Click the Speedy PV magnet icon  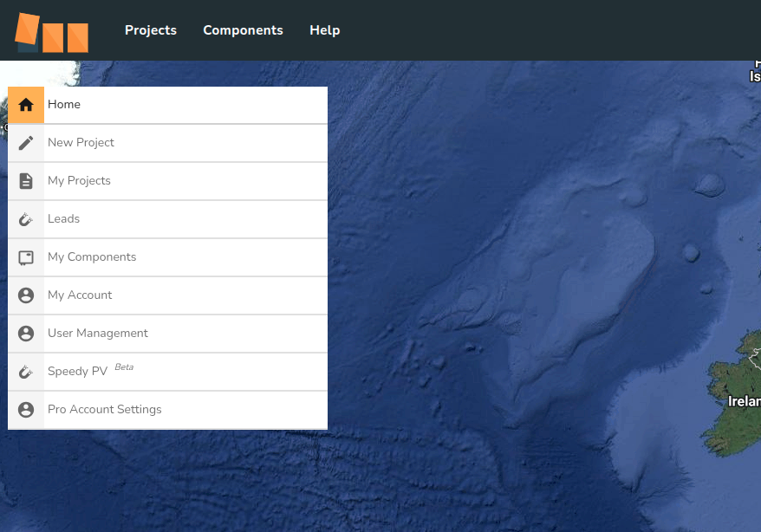(26, 372)
